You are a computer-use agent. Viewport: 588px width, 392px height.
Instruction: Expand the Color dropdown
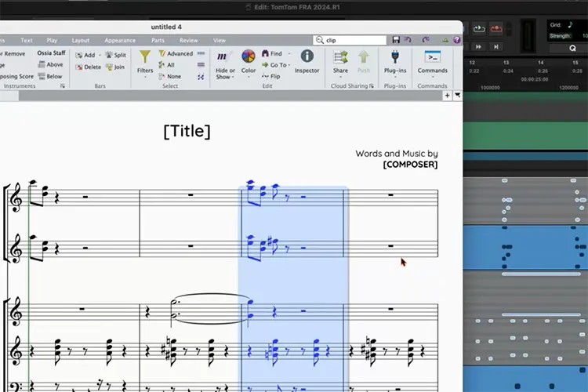click(249, 77)
